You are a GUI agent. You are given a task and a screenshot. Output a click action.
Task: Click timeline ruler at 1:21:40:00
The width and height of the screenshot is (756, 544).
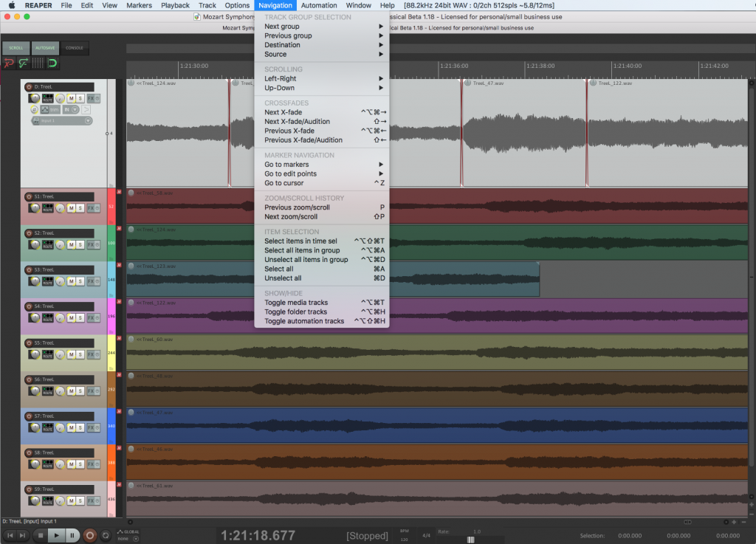pyautogui.click(x=627, y=66)
